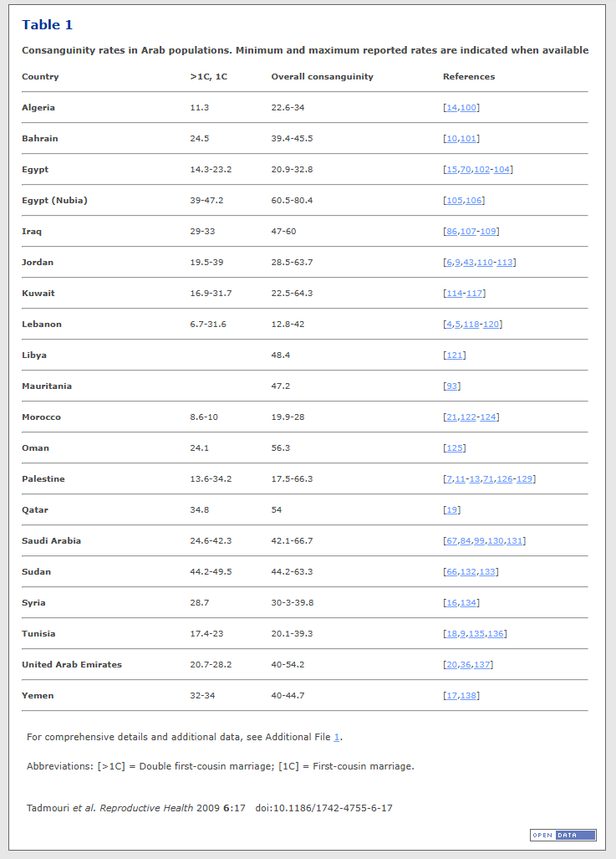Open reference 71 in Palestine row
Viewport: 616px width, 859px height.
(x=488, y=479)
